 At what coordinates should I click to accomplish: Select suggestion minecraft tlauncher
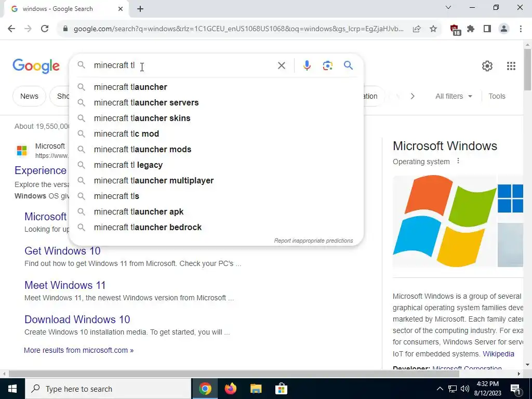tap(216, 87)
